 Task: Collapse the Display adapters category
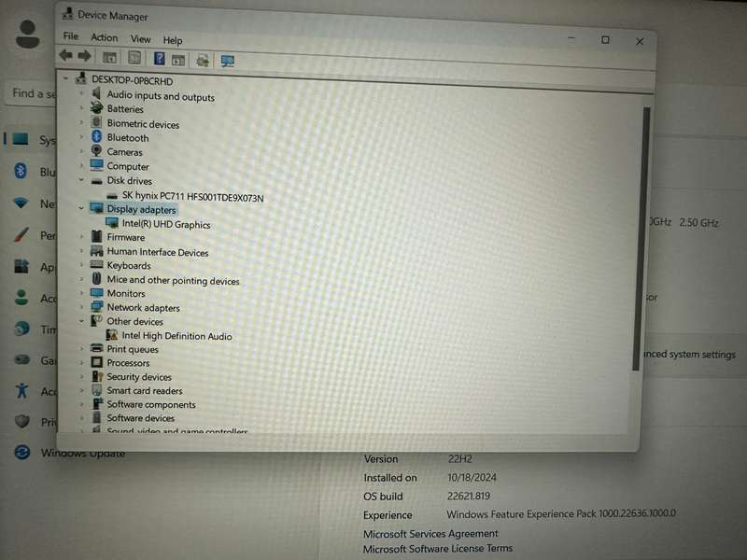81,208
